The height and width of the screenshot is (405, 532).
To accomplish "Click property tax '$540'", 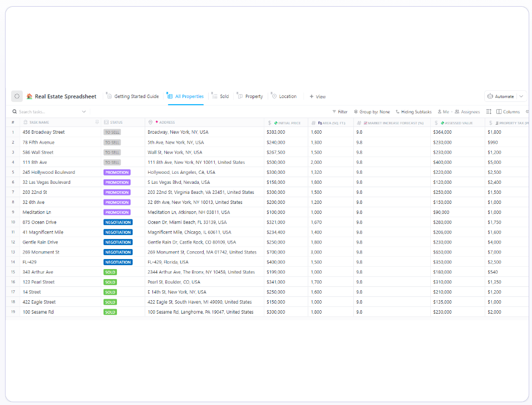I will coord(492,272).
